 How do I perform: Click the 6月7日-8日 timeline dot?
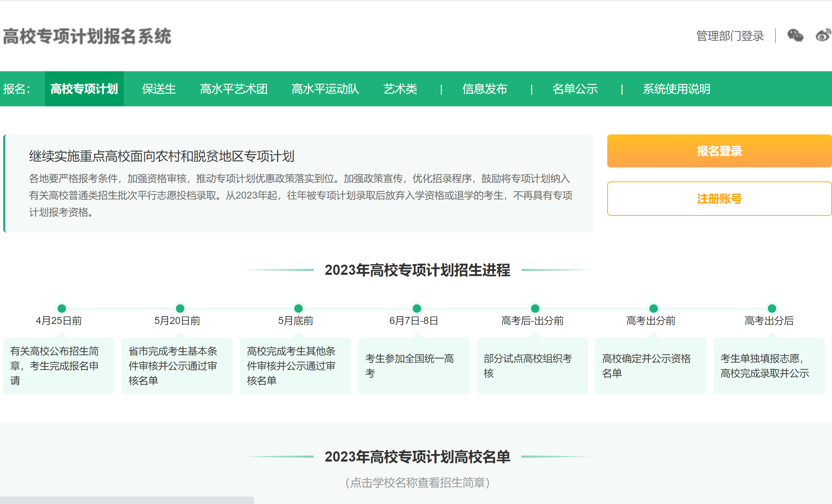[417, 309]
